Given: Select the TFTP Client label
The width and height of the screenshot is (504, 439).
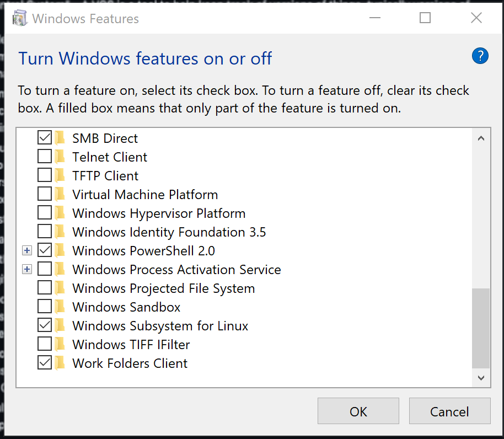Looking at the screenshot, I should click(x=105, y=176).
